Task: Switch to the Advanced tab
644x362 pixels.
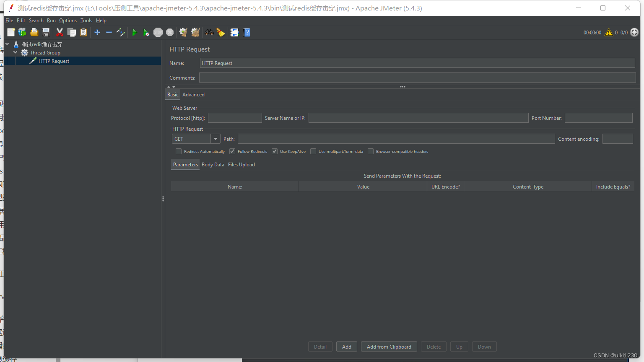Action: [193, 95]
